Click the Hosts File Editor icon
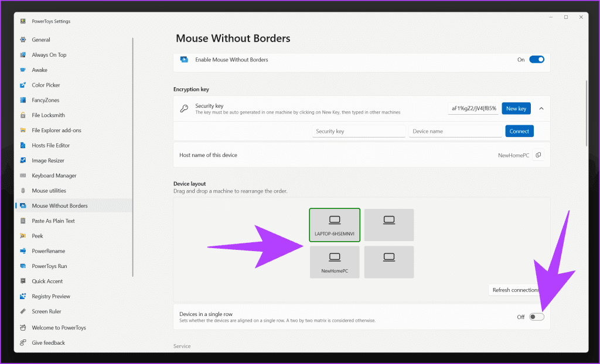 pyautogui.click(x=23, y=145)
